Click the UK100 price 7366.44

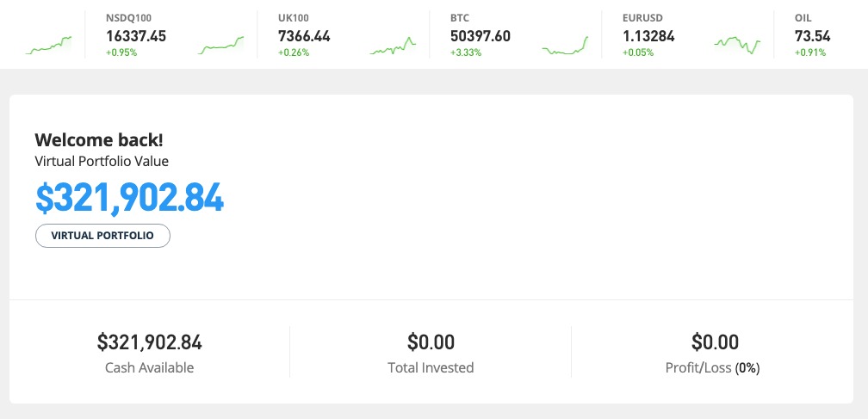(x=304, y=36)
